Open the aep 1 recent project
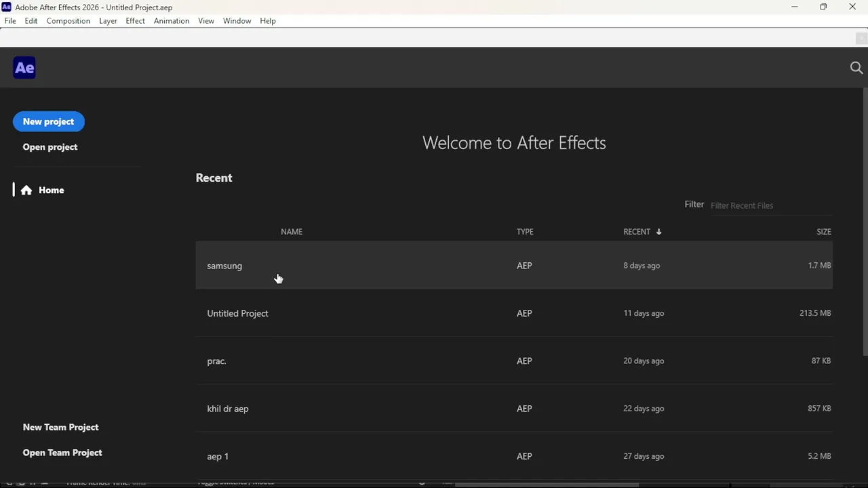 pos(514,456)
